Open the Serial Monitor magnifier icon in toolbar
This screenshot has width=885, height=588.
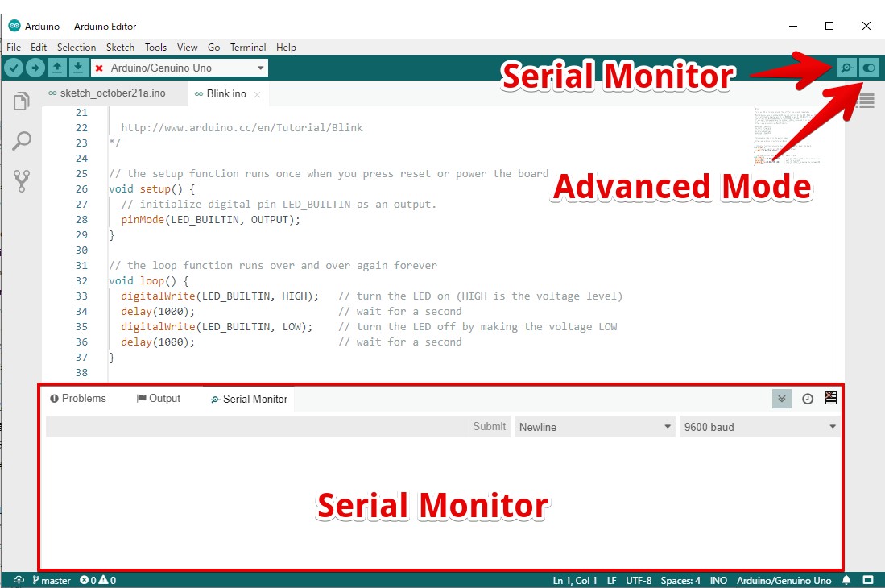[x=846, y=68]
